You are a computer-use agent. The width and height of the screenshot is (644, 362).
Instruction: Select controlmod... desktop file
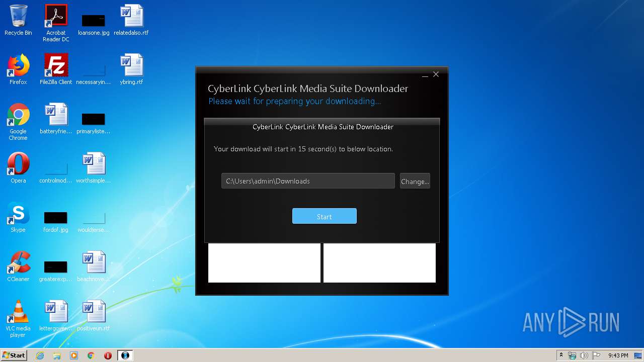coord(56,172)
